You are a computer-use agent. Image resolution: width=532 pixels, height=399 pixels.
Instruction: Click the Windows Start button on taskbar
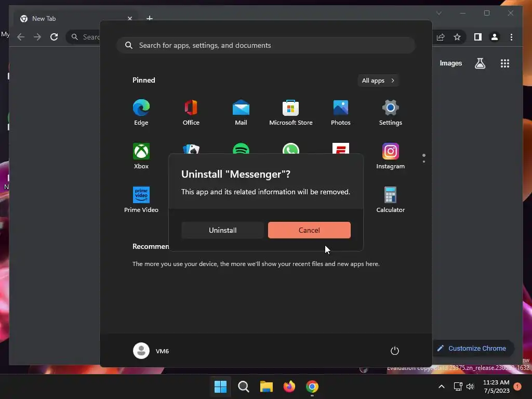pos(220,387)
